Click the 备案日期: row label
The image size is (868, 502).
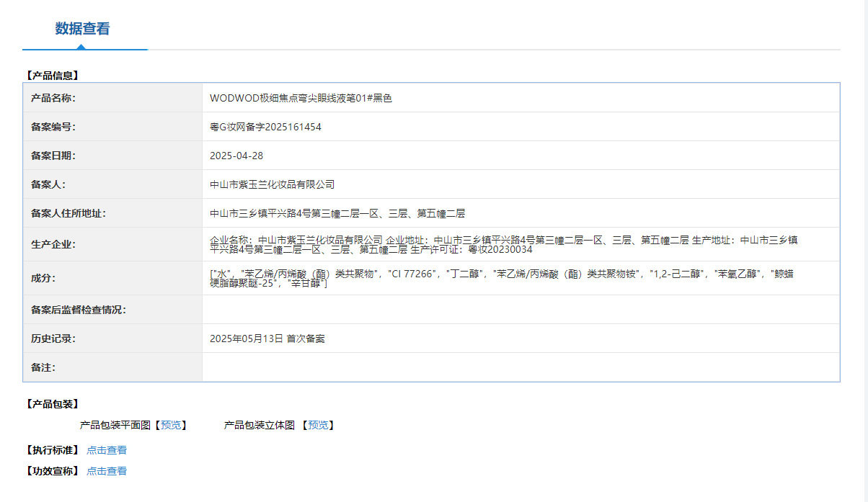coord(53,156)
